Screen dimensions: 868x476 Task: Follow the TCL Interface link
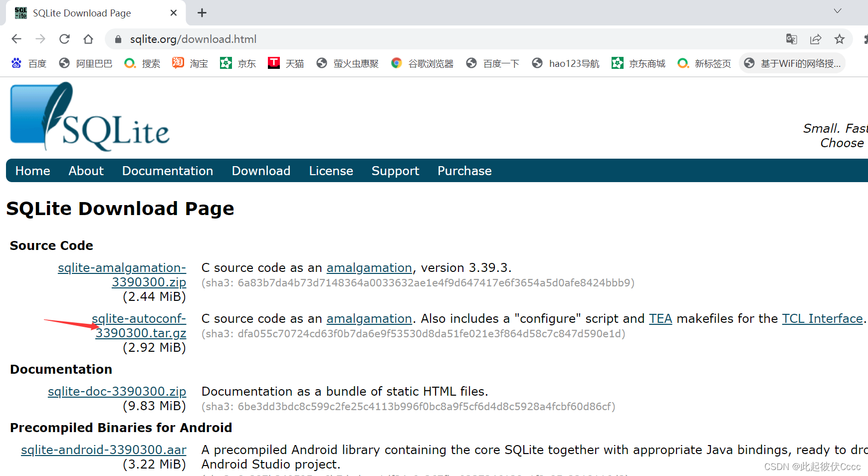pyautogui.click(x=823, y=319)
